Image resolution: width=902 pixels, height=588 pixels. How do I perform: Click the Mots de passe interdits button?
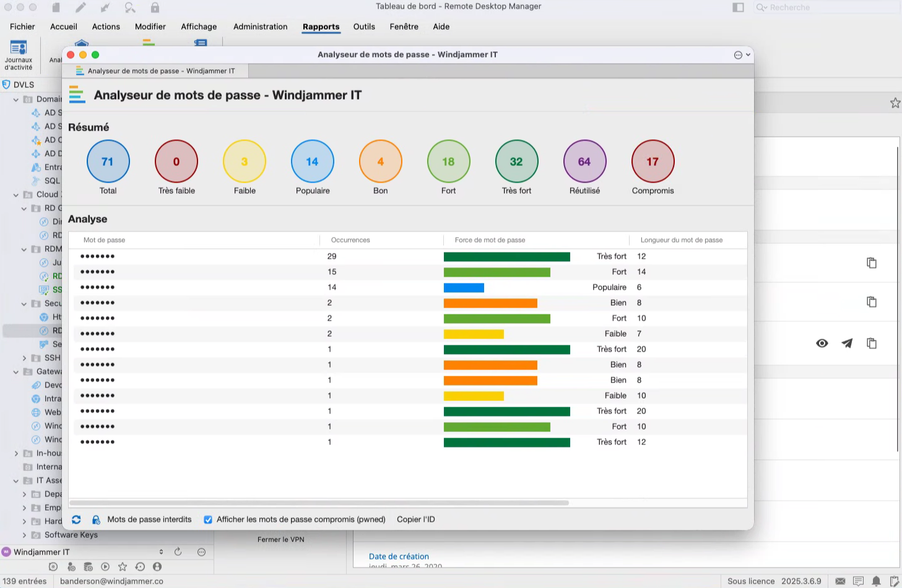(x=149, y=520)
